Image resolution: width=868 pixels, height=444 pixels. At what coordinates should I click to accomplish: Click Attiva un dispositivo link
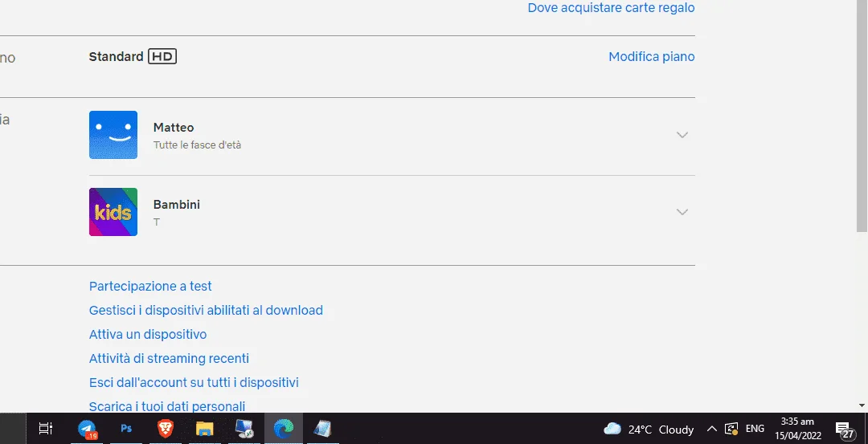(x=148, y=335)
